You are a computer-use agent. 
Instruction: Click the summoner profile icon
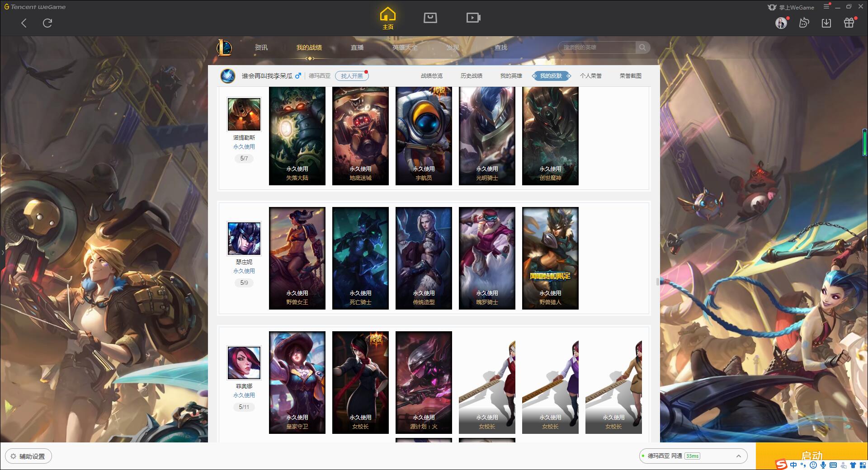228,76
